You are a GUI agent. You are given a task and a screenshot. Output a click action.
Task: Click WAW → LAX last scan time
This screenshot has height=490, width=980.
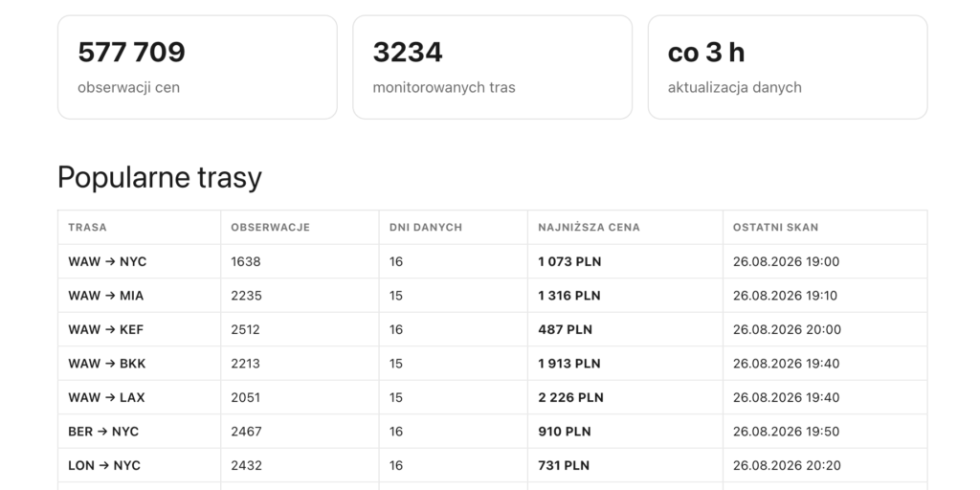(787, 397)
